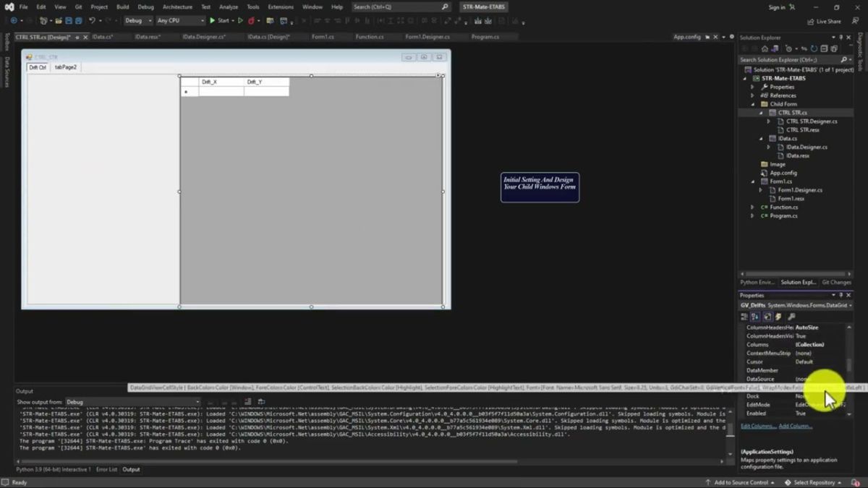
Task: Click the Solution Explorer Home icon
Action: click(765, 48)
